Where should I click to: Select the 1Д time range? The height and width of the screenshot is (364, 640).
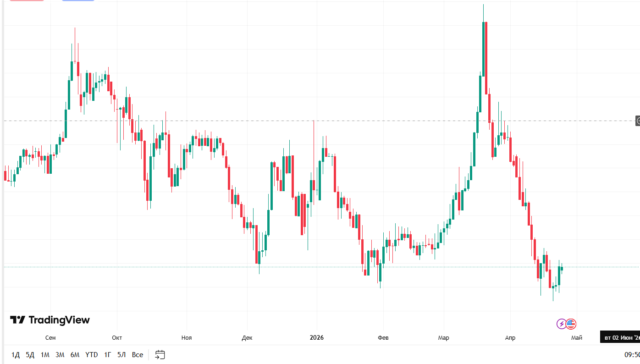point(16,355)
